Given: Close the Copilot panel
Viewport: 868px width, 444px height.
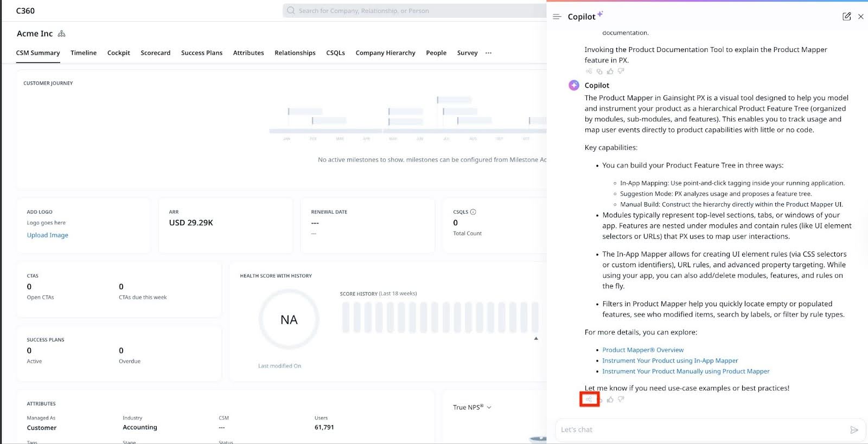Looking at the screenshot, I should [861, 17].
